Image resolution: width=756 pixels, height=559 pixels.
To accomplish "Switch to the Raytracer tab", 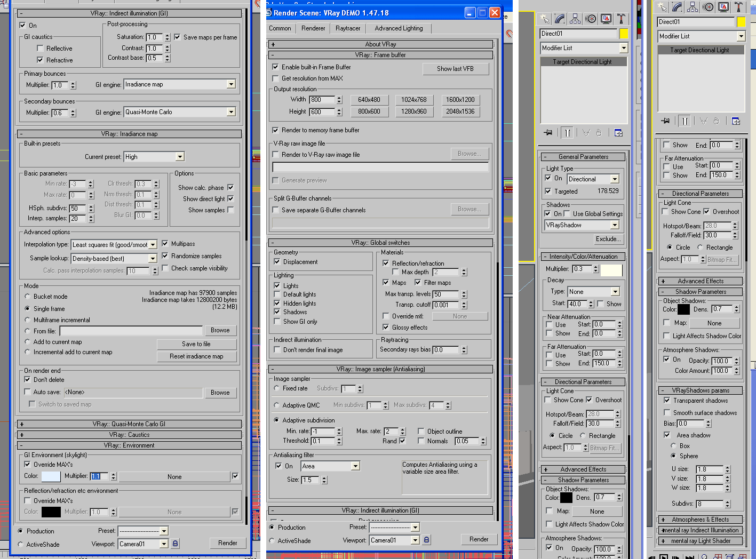I will 348,28.
